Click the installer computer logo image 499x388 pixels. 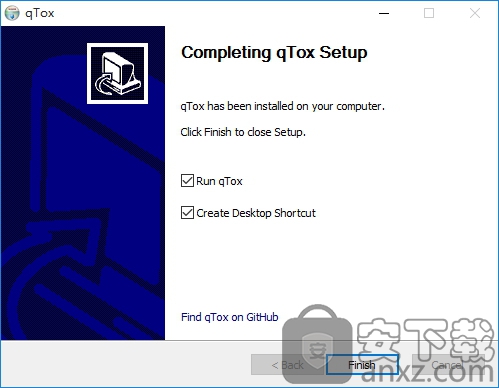117,73
